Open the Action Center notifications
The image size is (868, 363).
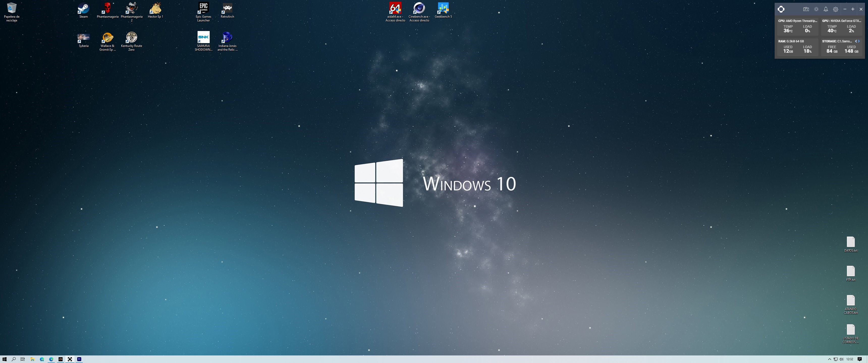tap(860, 359)
